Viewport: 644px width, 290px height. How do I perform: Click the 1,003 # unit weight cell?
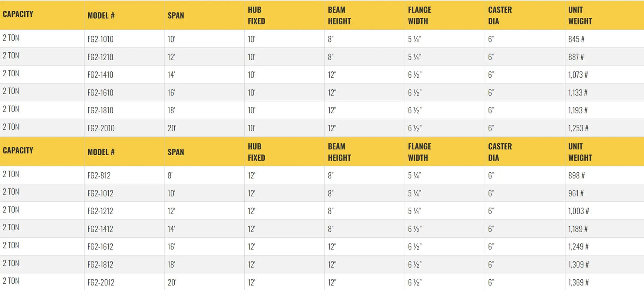(x=578, y=211)
